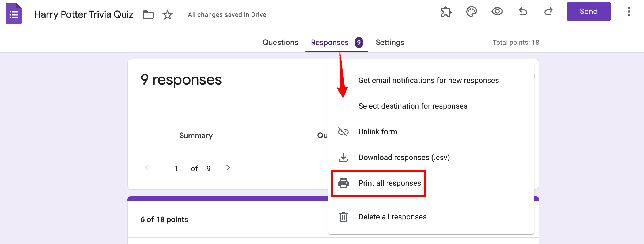The height and width of the screenshot is (244, 644).
Task: Open the three-dot more options menu
Action: [629, 12]
